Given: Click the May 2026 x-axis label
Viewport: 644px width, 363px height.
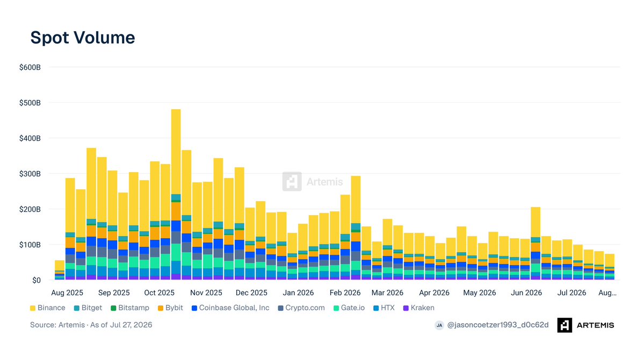Looking at the screenshot, I should (480, 293).
